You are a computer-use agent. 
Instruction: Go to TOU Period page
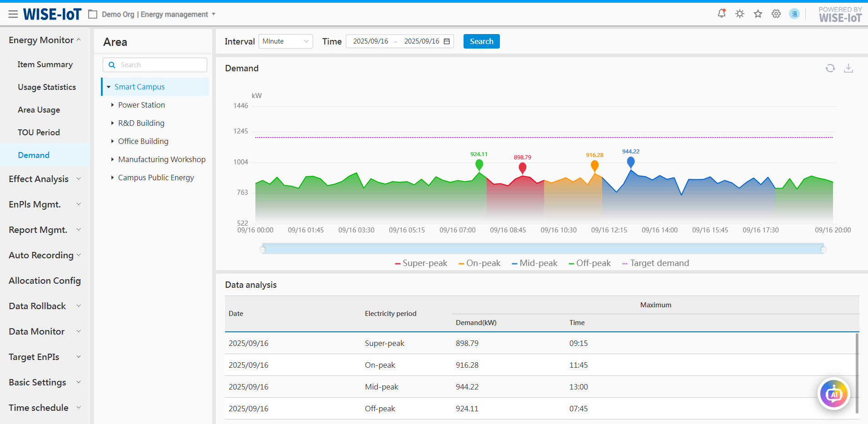tap(39, 133)
